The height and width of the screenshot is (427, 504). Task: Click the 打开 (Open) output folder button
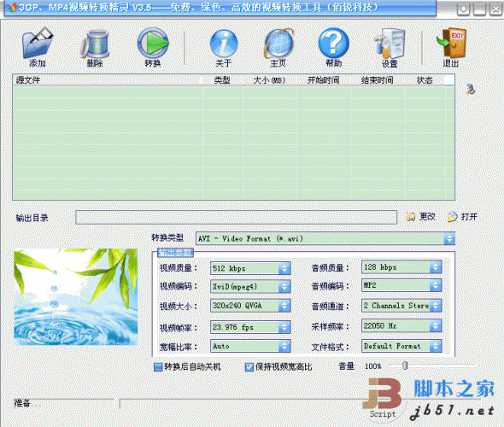[x=462, y=217]
